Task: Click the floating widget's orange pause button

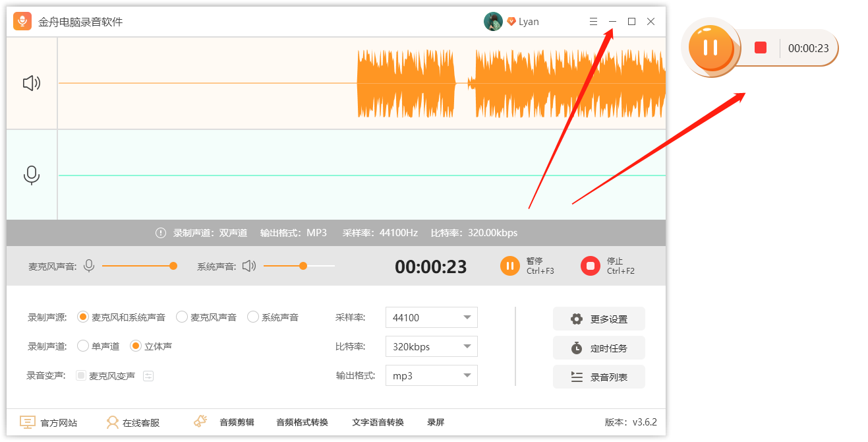Action: pos(710,47)
